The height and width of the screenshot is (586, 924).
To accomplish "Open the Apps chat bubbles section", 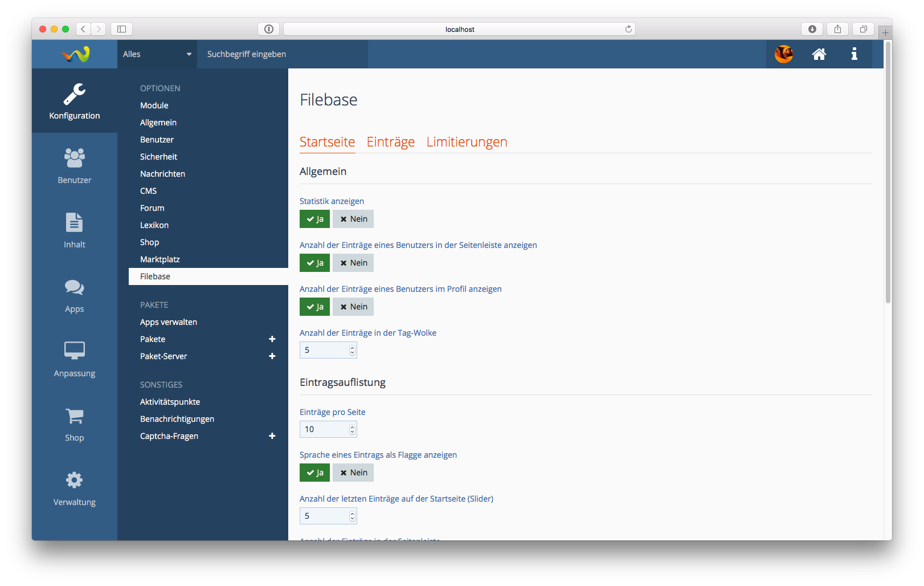I will point(74,295).
